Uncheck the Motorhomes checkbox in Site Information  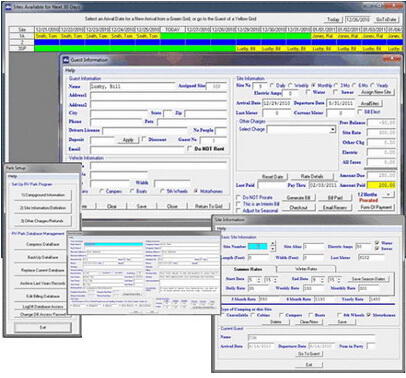click(368, 315)
